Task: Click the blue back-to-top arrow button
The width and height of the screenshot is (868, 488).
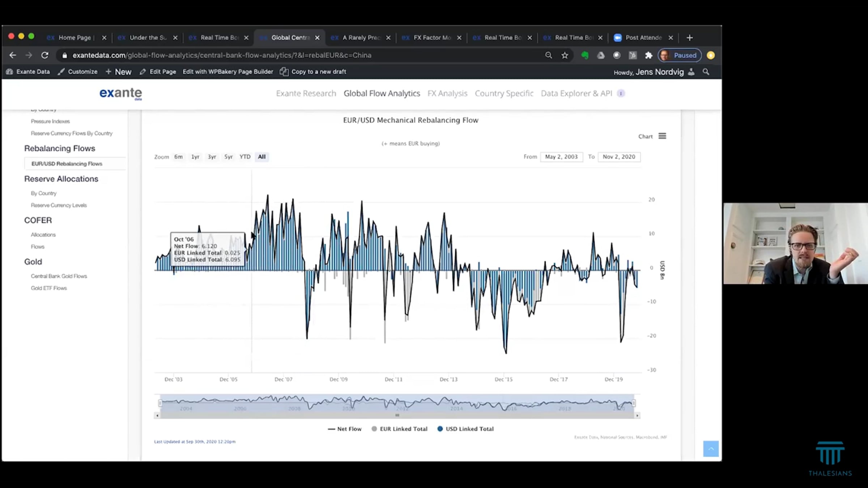Action: click(x=711, y=449)
